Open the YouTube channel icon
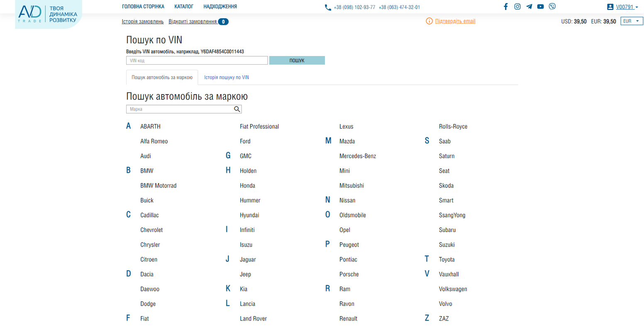Image resolution: width=644 pixels, height=332 pixels. click(540, 7)
